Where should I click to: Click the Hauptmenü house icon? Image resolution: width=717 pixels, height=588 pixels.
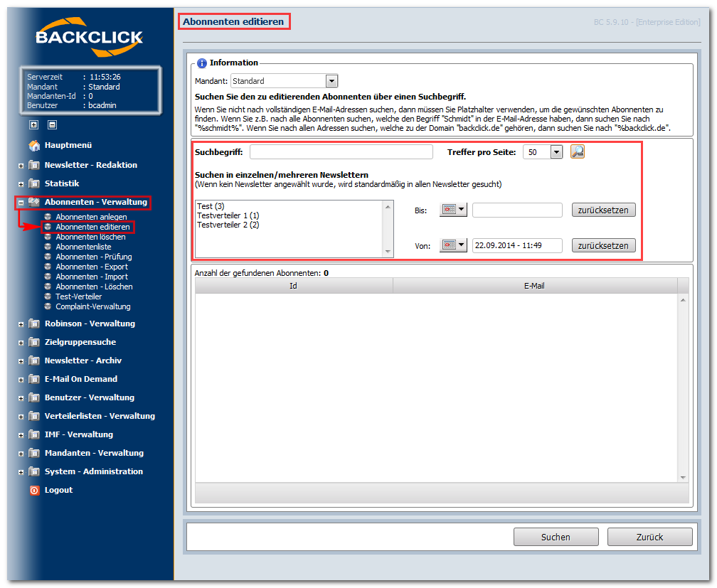(x=34, y=145)
